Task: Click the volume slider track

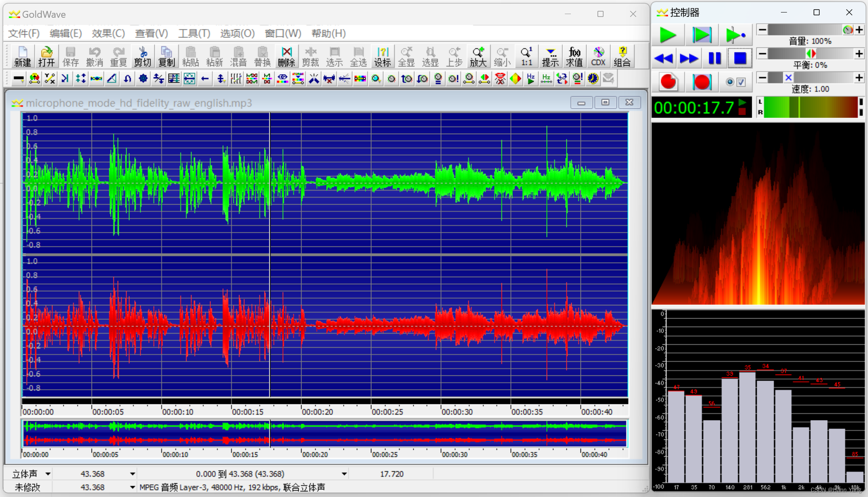Action: 811,30
